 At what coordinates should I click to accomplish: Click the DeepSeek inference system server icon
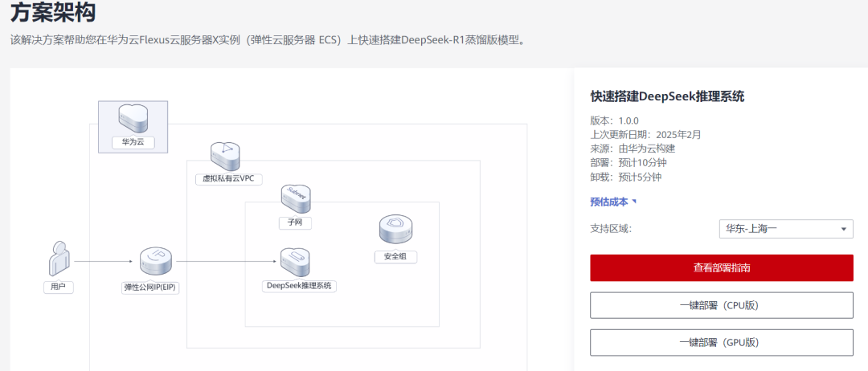(x=294, y=263)
